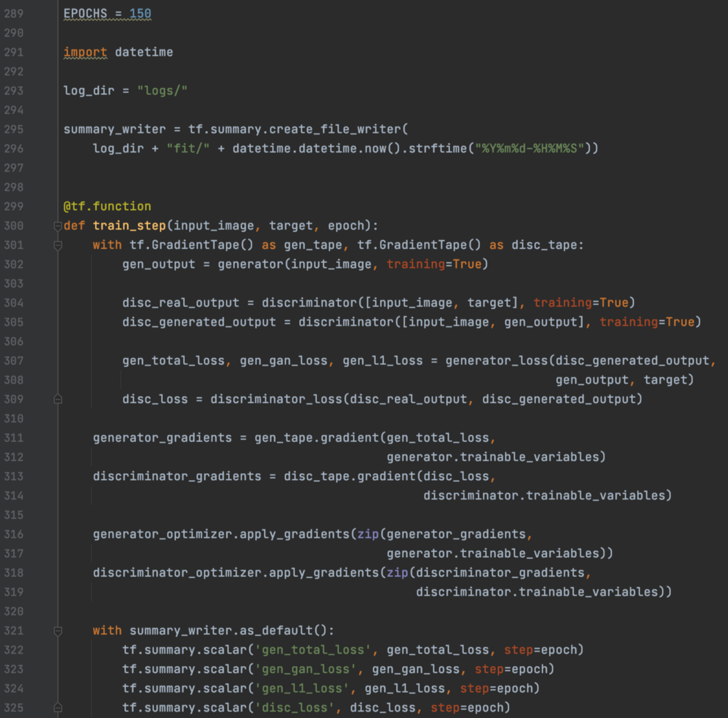
Task: Click the "logs/" string literal
Action: [x=162, y=91]
